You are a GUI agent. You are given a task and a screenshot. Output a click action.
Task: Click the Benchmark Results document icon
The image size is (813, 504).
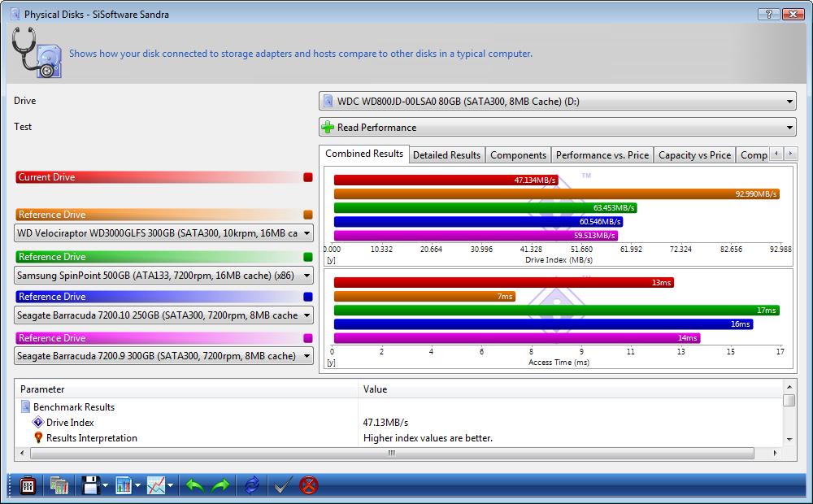(25, 406)
